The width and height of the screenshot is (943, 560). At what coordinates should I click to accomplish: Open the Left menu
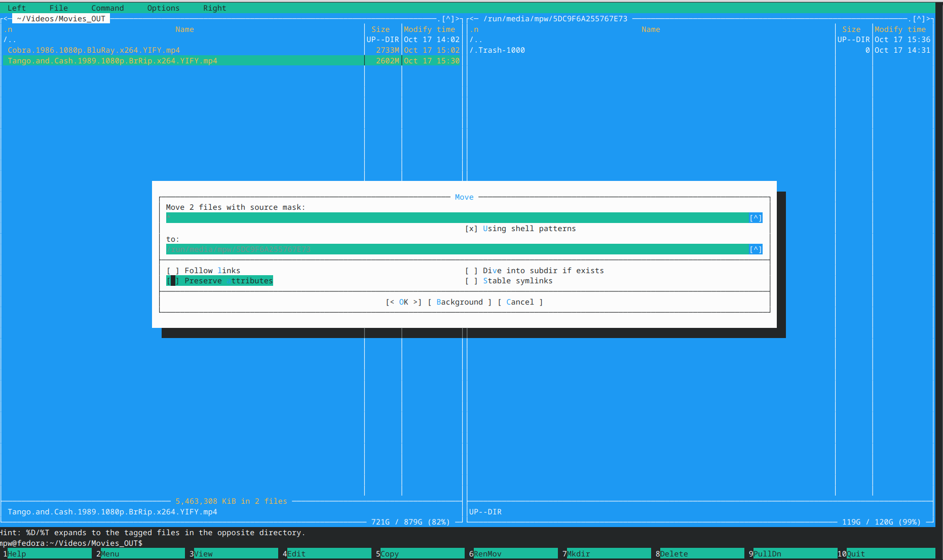click(16, 8)
